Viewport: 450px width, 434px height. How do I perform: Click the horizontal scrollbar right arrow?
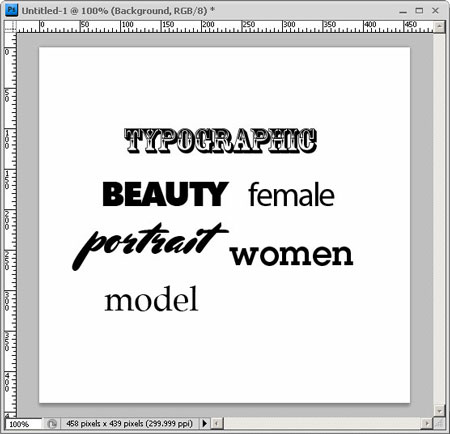[x=427, y=424]
